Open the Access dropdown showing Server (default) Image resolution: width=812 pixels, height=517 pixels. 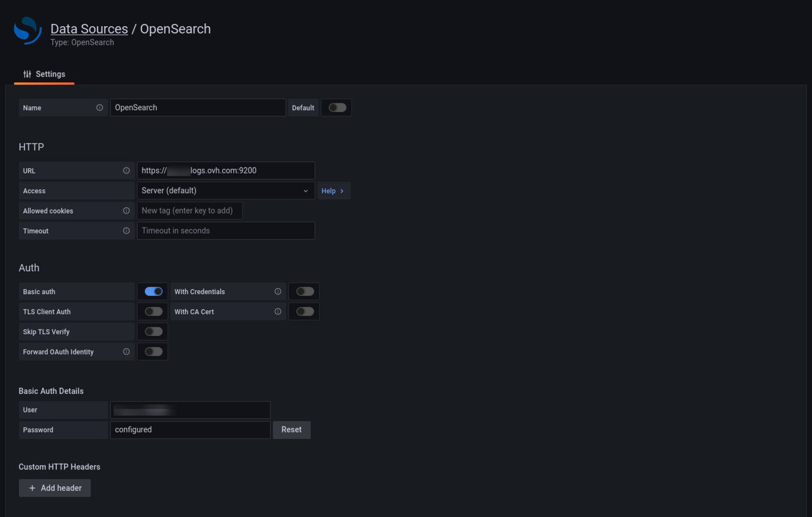226,191
